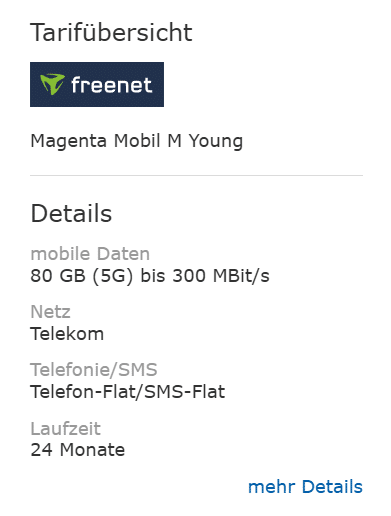Screen dimensions: 391x516
Task: Click the word mehr in bottom link
Action: pos(272,487)
